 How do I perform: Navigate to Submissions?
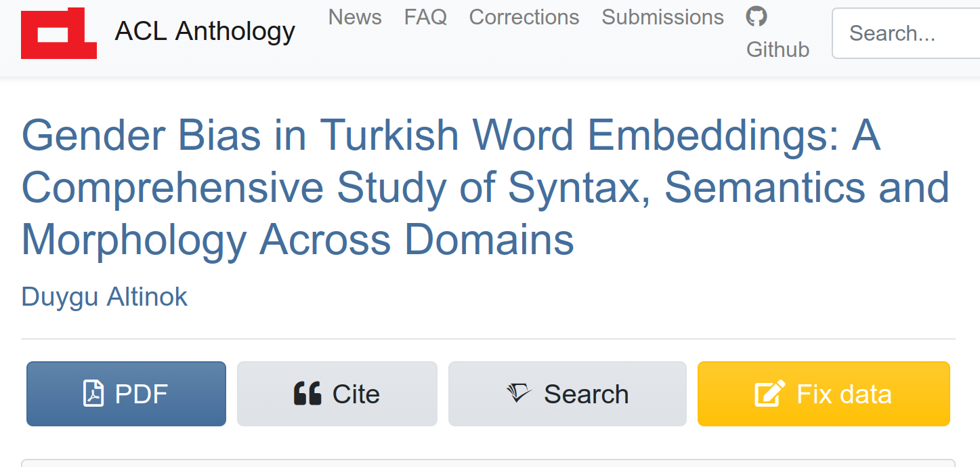(662, 17)
